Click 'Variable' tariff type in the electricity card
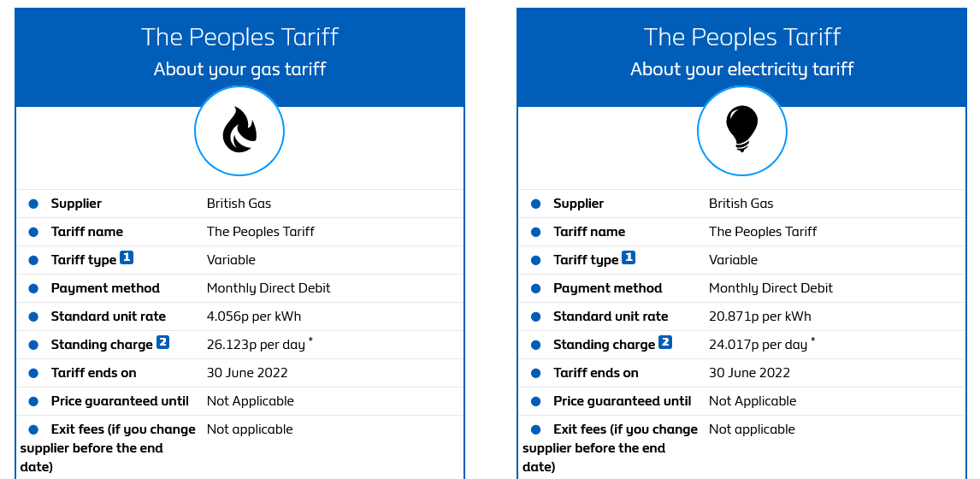The height and width of the screenshot is (479, 980). [733, 260]
